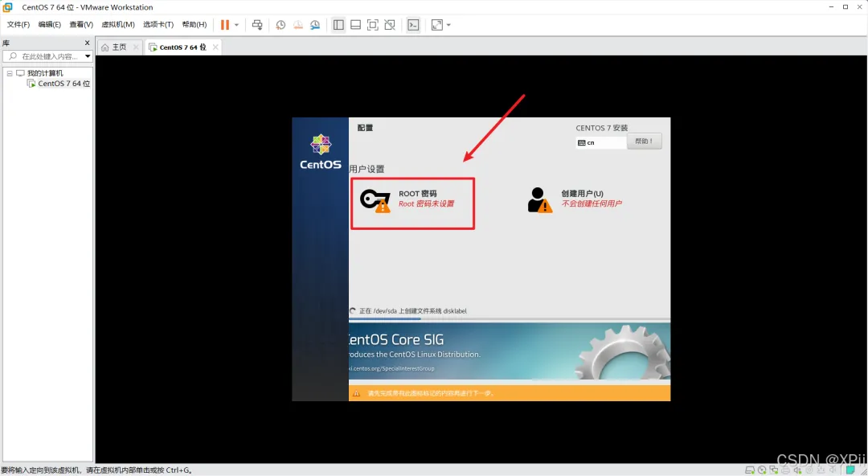Open the library search dropdown arrow

[88, 56]
